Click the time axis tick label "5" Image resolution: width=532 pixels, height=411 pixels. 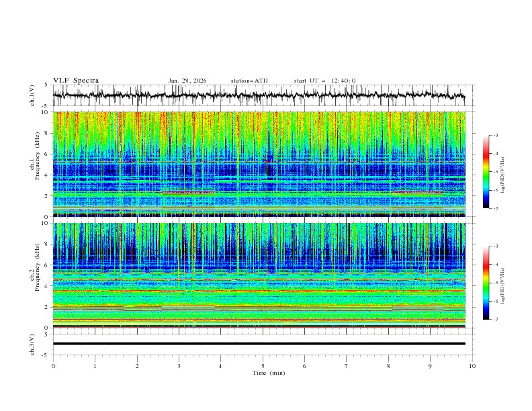click(263, 366)
